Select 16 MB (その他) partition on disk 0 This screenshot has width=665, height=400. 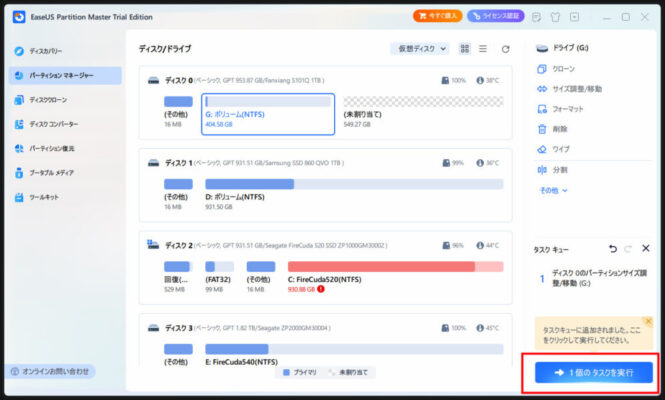pyautogui.click(x=178, y=112)
